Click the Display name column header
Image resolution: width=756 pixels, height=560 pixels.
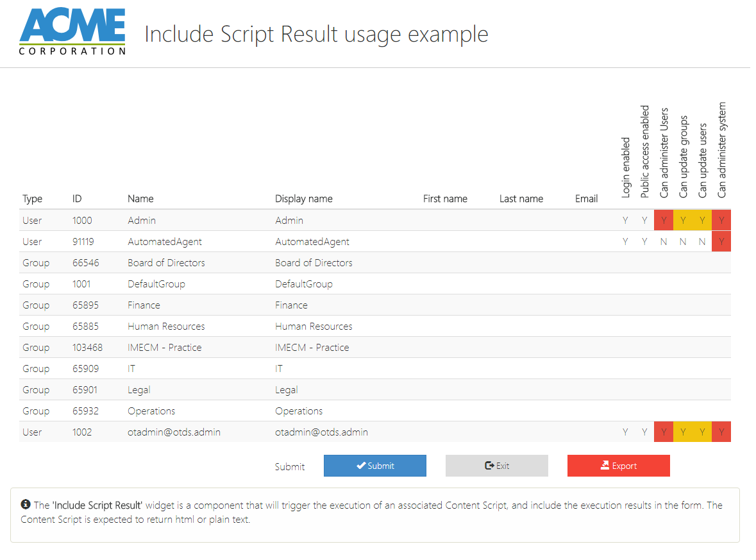click(x=303, y=199)
